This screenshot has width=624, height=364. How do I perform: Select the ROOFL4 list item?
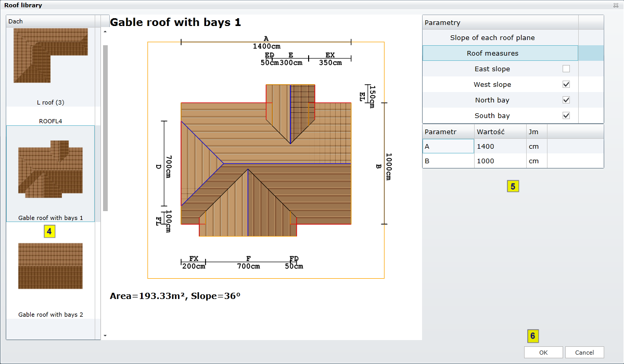tap(50, 121)
